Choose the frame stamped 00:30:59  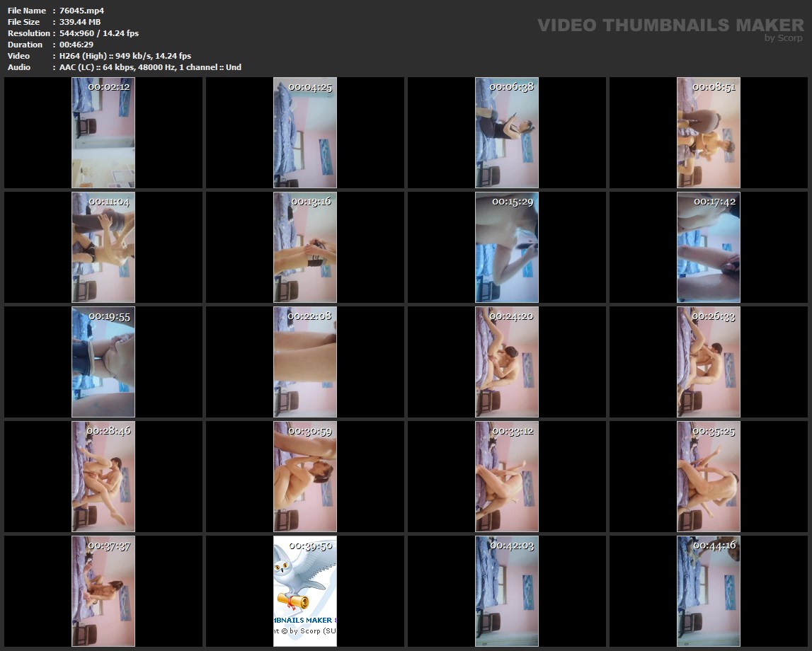tap(305, 476)
